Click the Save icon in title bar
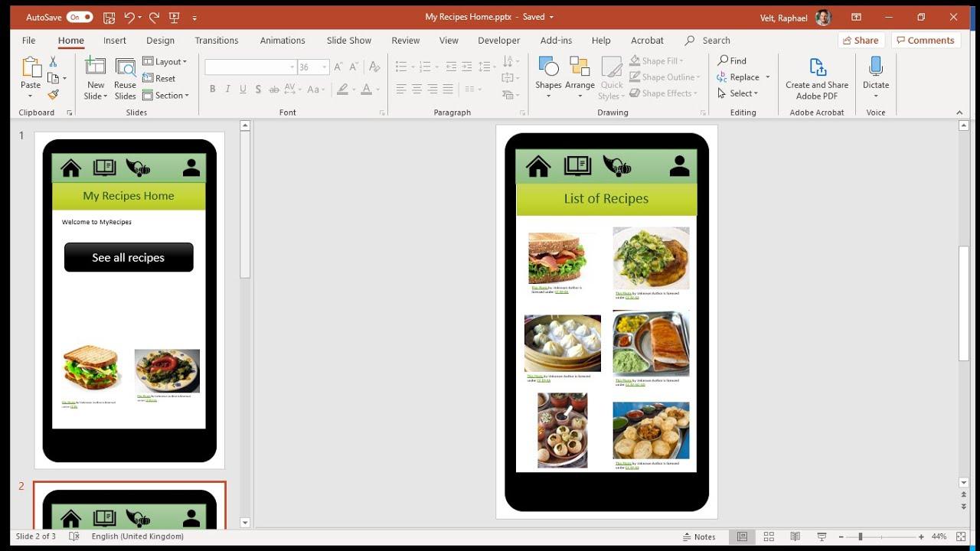This screenshot has width=980, height=551. (x=109, y=17)
